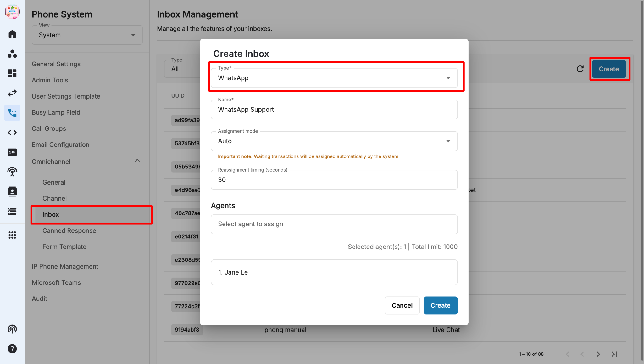The width and height of the screenshot is (644, 364).
Task: Open the Select agent to assign field
Action: click(x=334, y=224)
